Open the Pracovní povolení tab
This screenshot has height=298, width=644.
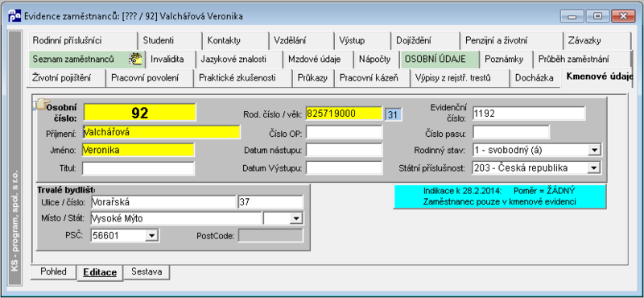click(150, 78)
